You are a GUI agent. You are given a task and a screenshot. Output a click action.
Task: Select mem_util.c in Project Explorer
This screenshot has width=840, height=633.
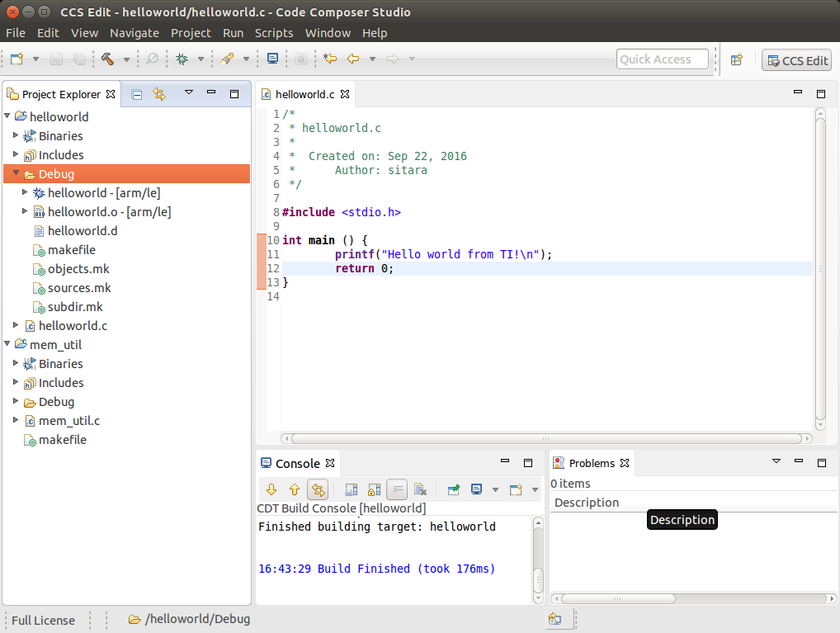coord(69,421)
